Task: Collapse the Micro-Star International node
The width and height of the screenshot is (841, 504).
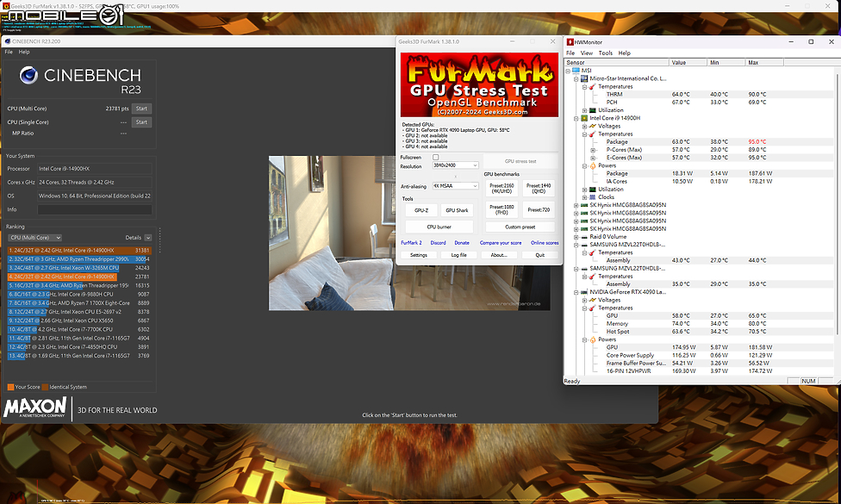Action: (576, 78)
